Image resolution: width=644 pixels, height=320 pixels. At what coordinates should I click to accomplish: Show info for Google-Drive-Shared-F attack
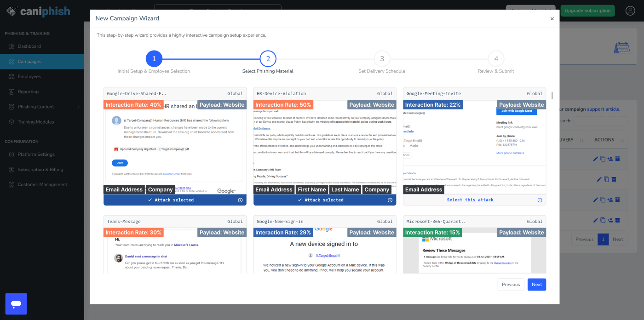(x=240, y=200)
